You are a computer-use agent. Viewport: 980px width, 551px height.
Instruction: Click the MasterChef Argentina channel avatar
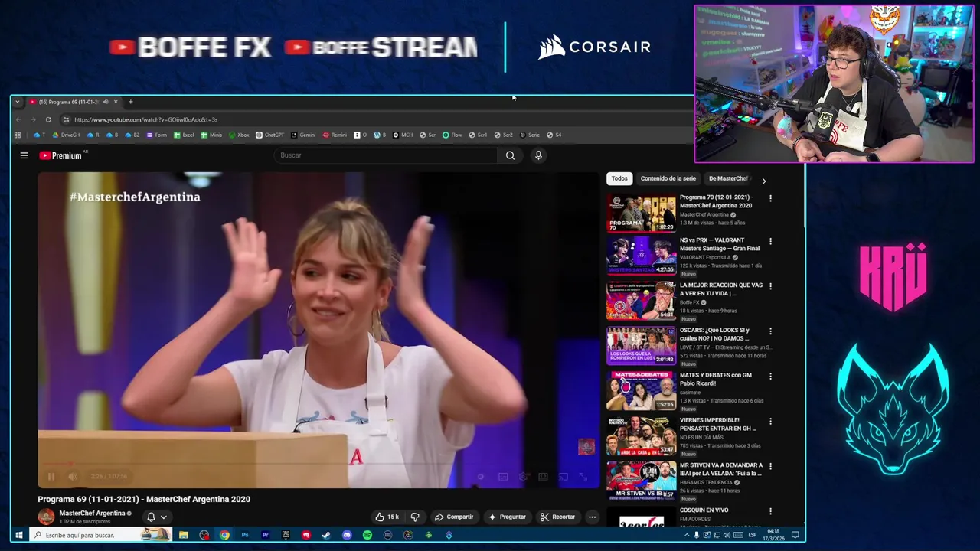pyautogui.click(x=46, y=517)
